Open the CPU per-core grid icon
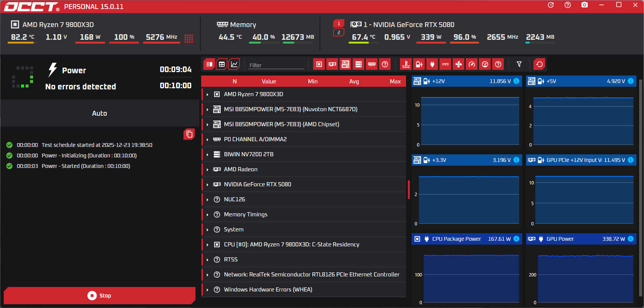The width and height of the screenshot is (644, 308). [189, 38]
